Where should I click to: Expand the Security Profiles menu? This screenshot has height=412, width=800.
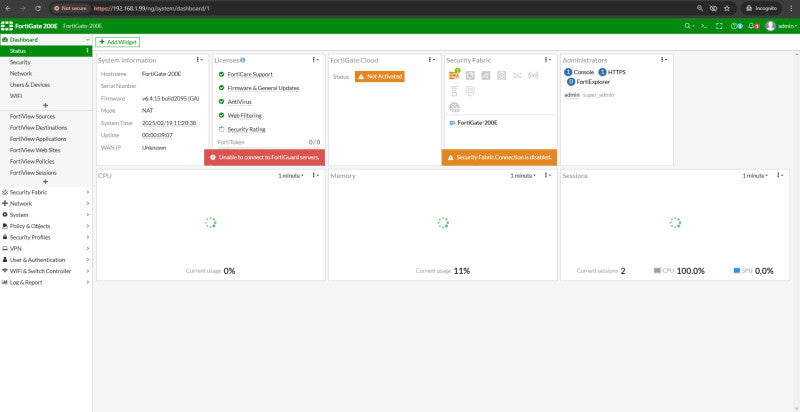coord(46,237)
